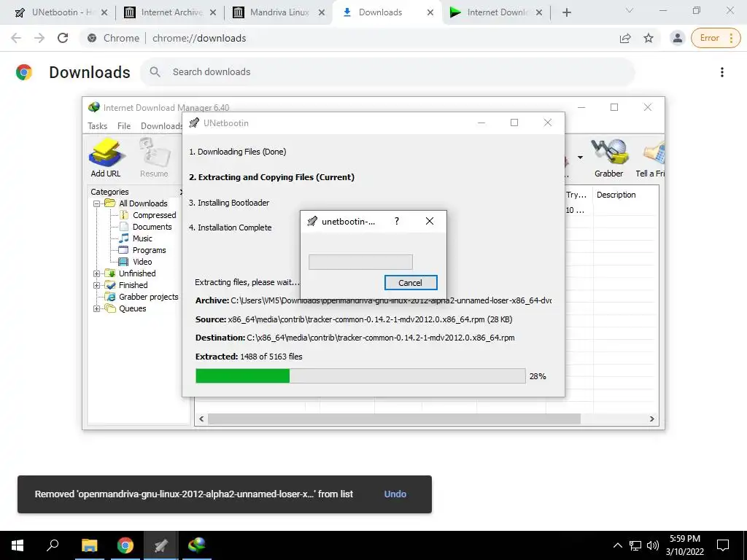Click the Chrome taskbar icon

pos(125,545)
